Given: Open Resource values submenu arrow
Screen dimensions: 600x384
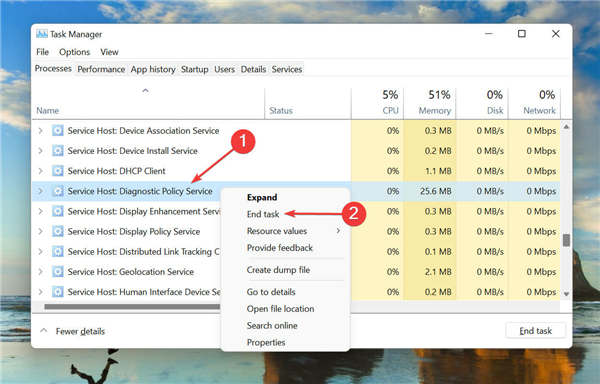Looking at the screenshot, I should 338,231.
